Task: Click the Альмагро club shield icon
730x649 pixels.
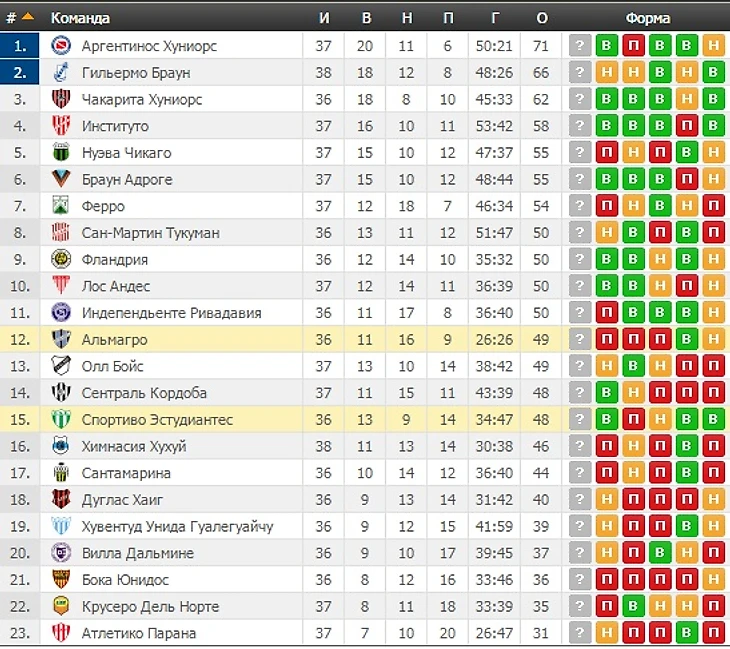Action: coord(61,339)
